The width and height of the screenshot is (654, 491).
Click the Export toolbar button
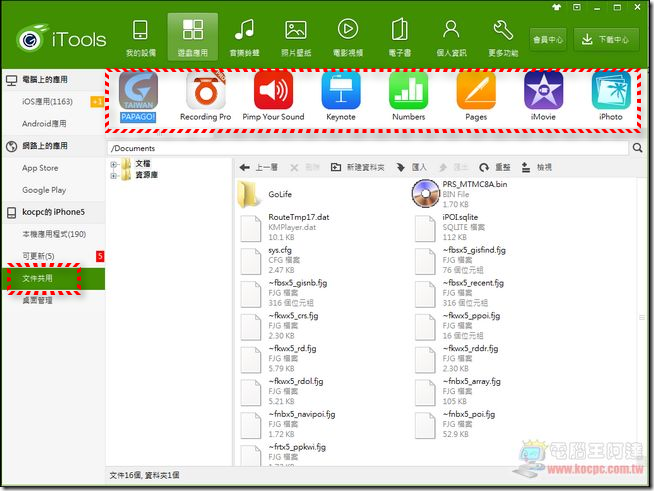[453, 167]
